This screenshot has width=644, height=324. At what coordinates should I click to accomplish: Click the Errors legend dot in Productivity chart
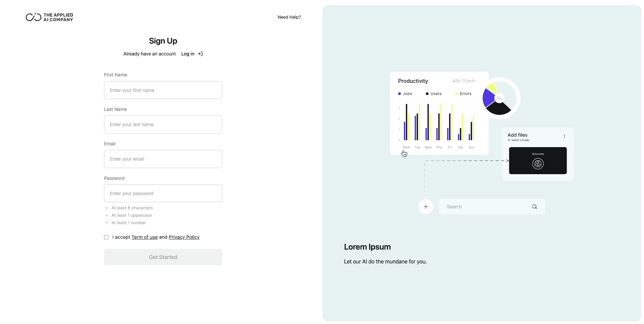click(x=457, y=94)
